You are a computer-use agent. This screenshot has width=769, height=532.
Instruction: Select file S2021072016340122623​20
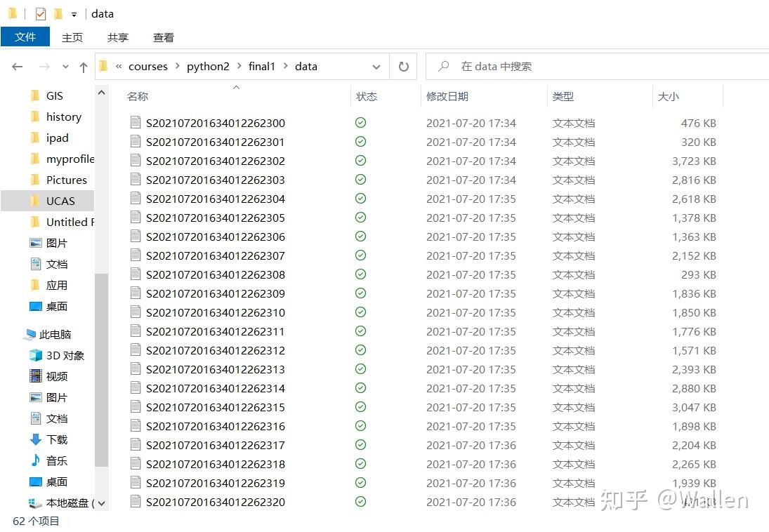(216, 502)
